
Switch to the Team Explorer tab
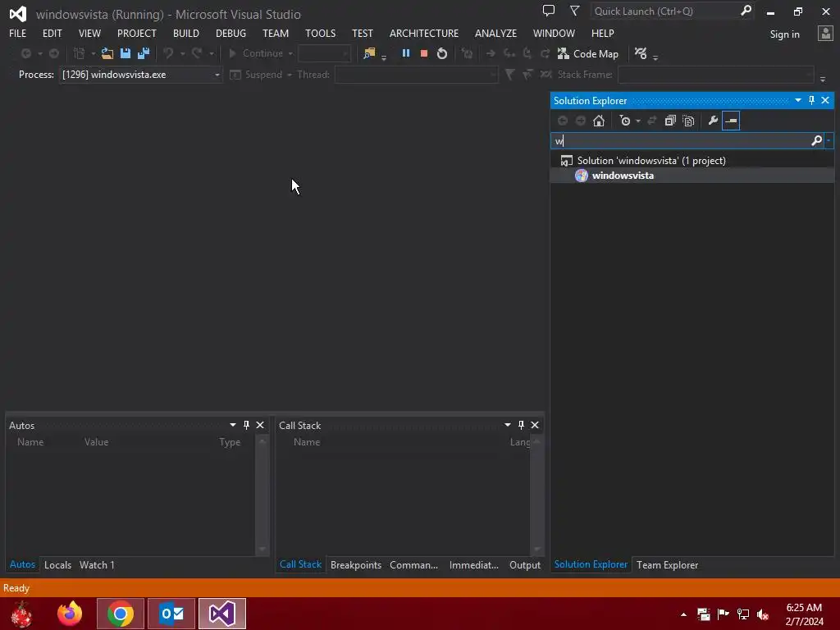667,564
